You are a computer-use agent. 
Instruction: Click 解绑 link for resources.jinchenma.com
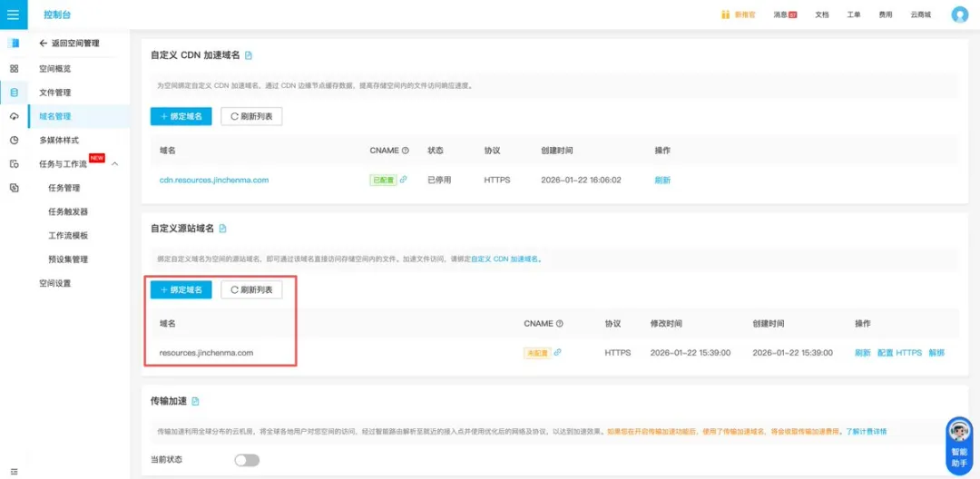point(936,352)
